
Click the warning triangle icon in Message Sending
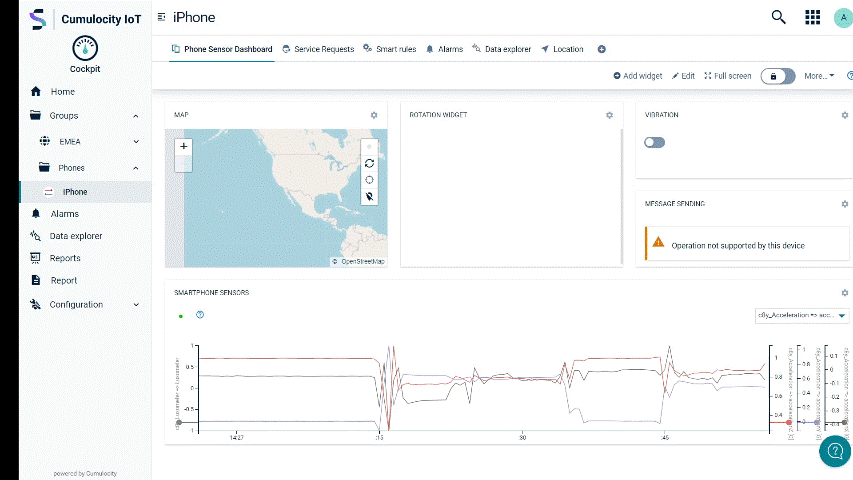(658, 242)
